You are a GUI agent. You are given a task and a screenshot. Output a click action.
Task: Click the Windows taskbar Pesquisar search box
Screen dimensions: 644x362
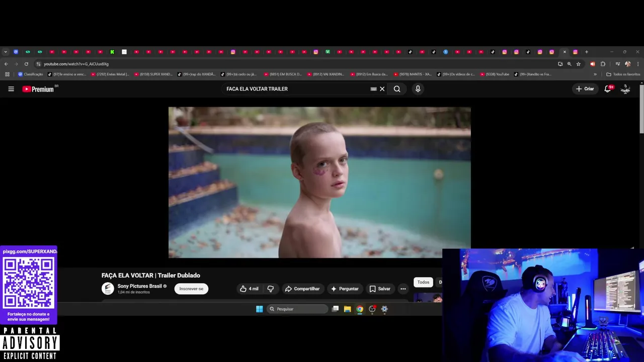(297, 309)
